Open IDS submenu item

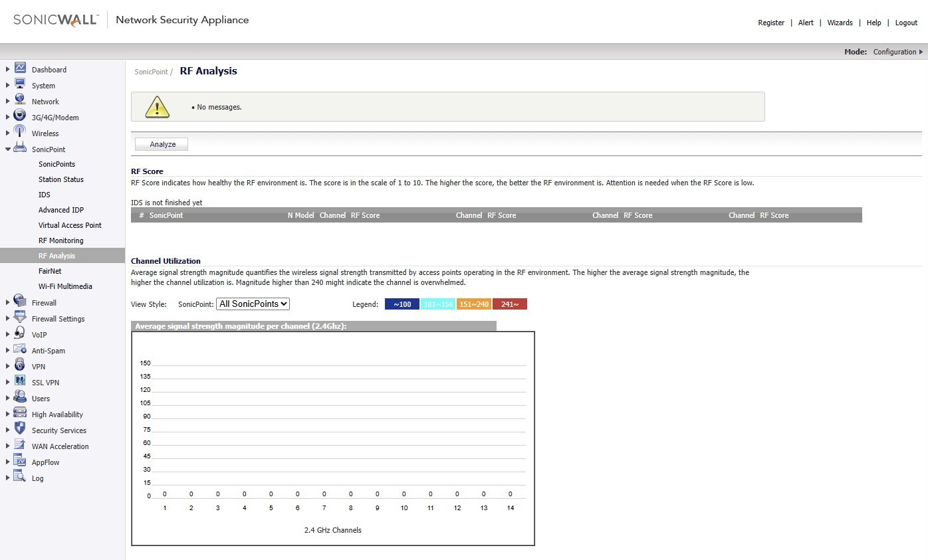click(45, 195)
